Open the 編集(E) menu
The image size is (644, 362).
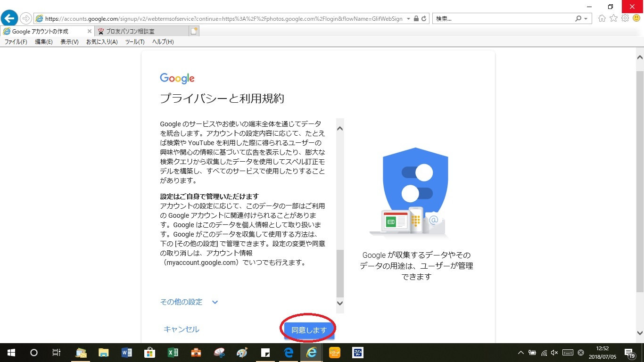[x=44, y=42]
